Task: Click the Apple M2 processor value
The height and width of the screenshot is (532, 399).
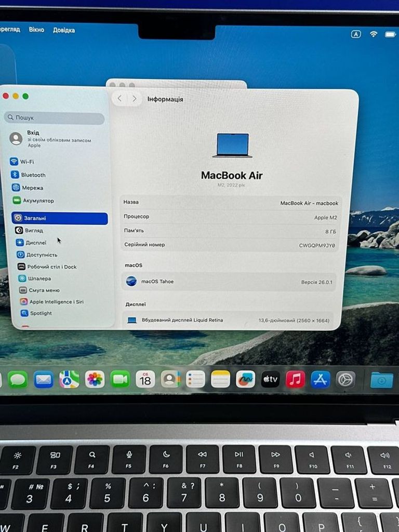Action: coord(325,218)
